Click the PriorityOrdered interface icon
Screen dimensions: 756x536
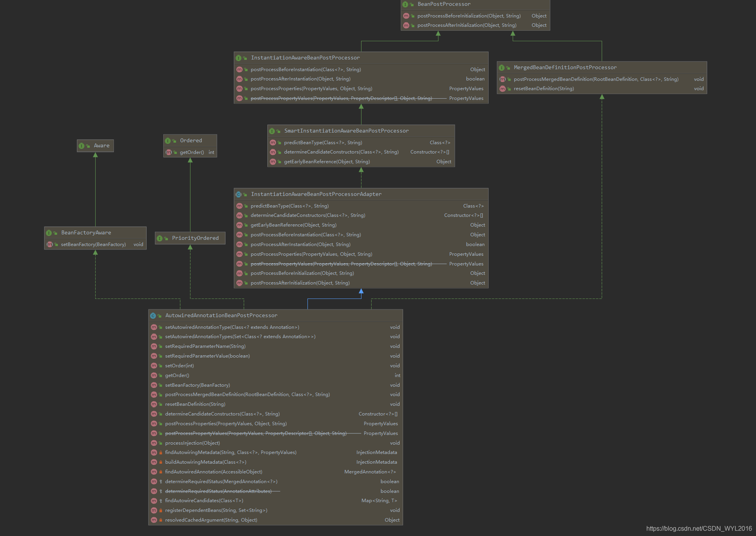tap(160, 238)
